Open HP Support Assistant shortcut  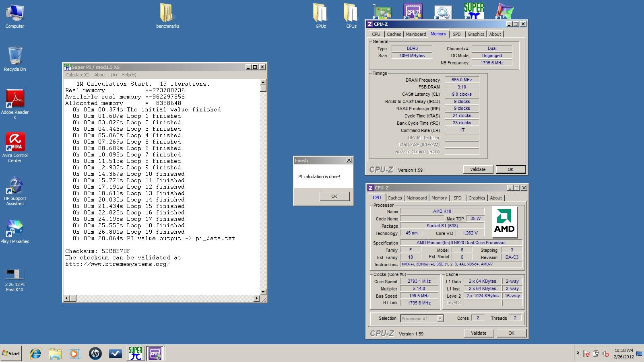click(x=15, y=191)
